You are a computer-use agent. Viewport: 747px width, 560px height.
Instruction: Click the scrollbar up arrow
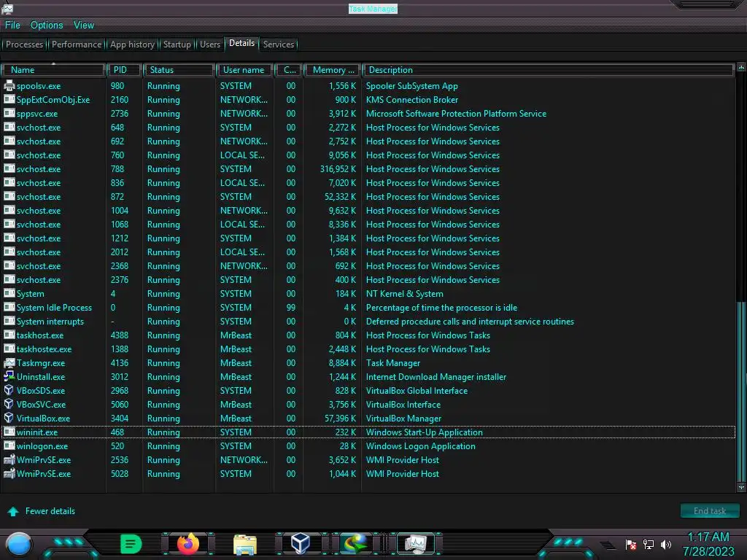click(x=741, y=68)
